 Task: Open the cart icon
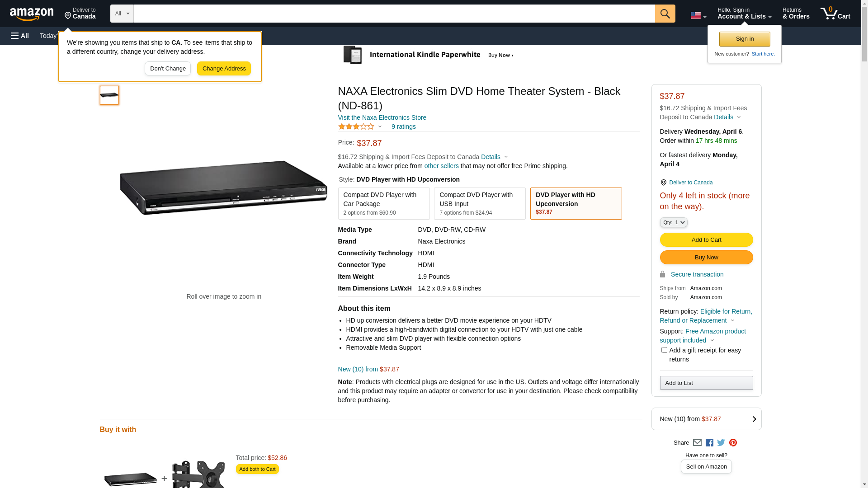click(x=835, y=14)
